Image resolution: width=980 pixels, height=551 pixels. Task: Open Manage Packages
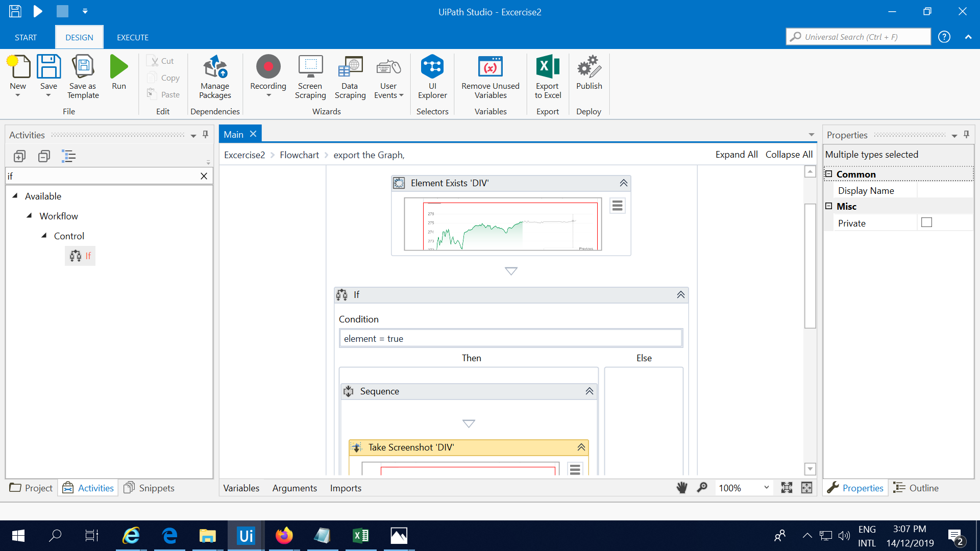pyautogui.click(x=214, y=77)
